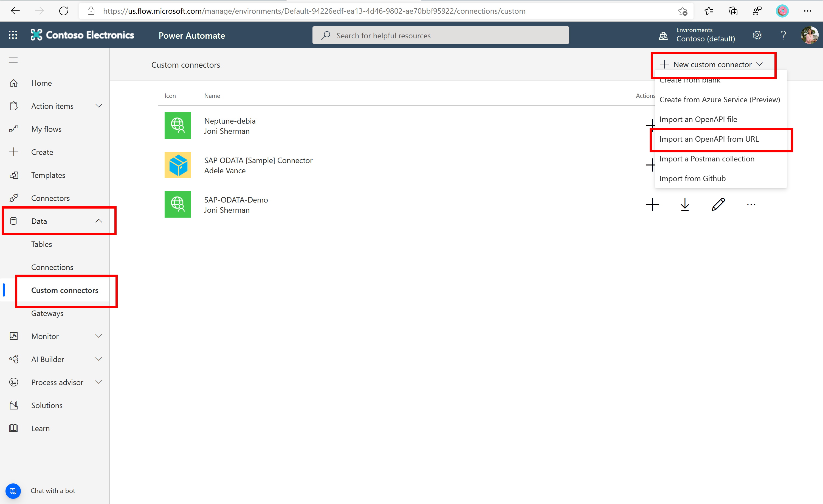Click the pencil edit icon for SAP-ODATA-Demo

718,205
